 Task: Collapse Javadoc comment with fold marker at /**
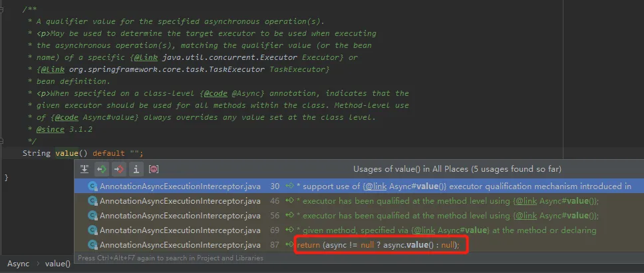[3, 10]
